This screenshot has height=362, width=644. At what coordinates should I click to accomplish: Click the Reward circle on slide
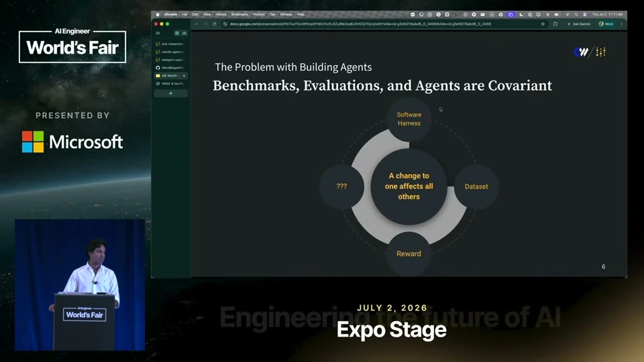[x=409, y=253]
